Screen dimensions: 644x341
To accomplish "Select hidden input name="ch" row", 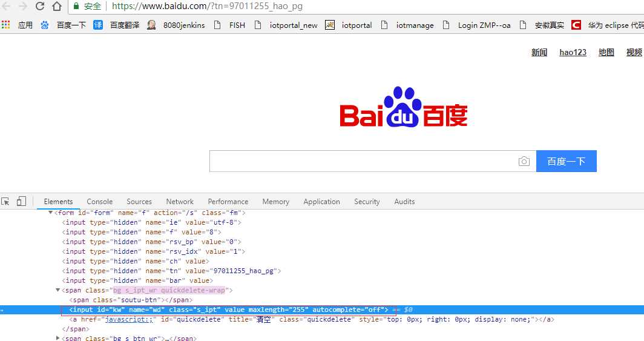I will [x=136, y=261].
